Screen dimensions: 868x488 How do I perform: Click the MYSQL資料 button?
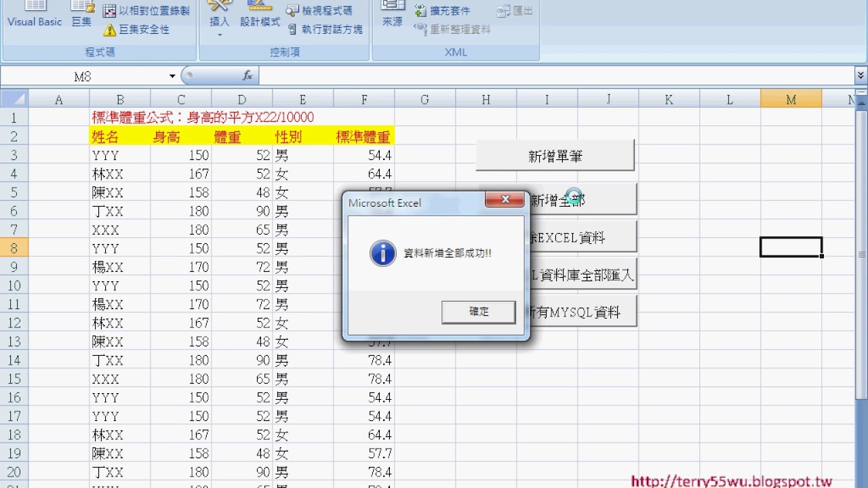click(x=583, y=312)
